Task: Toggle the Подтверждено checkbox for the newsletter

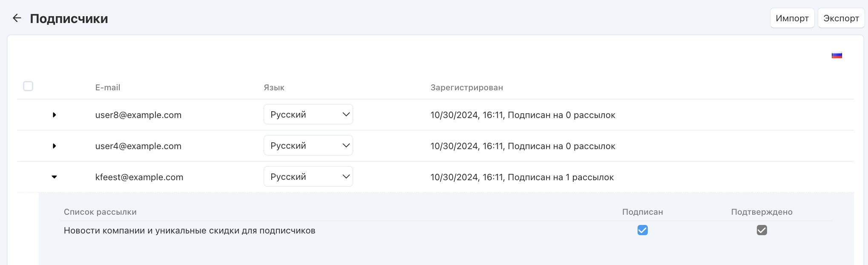Action: click(x=762, y=230)
